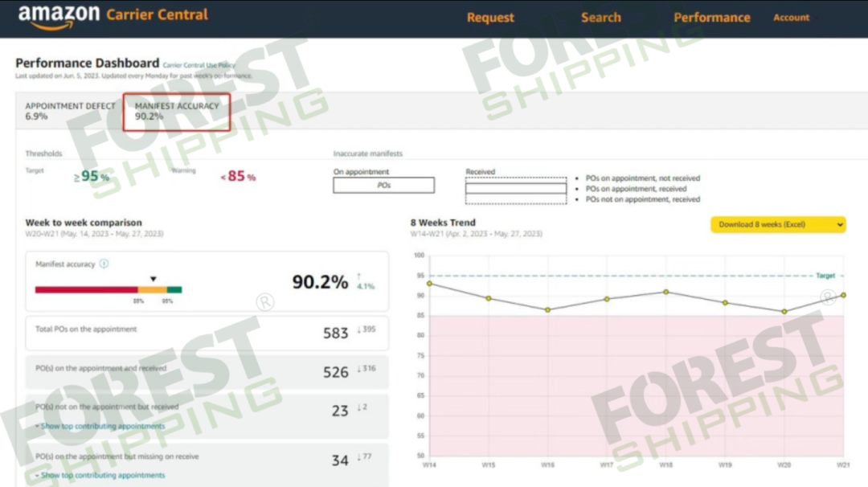Click the W21 data point on trend chart

click(x=842, y=295)
